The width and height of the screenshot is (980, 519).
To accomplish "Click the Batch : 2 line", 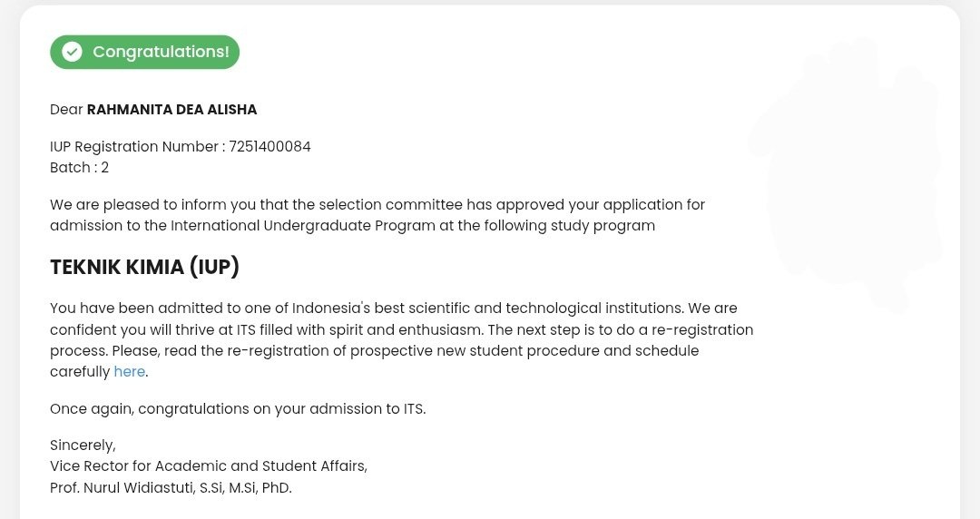I will coord(79,168).
